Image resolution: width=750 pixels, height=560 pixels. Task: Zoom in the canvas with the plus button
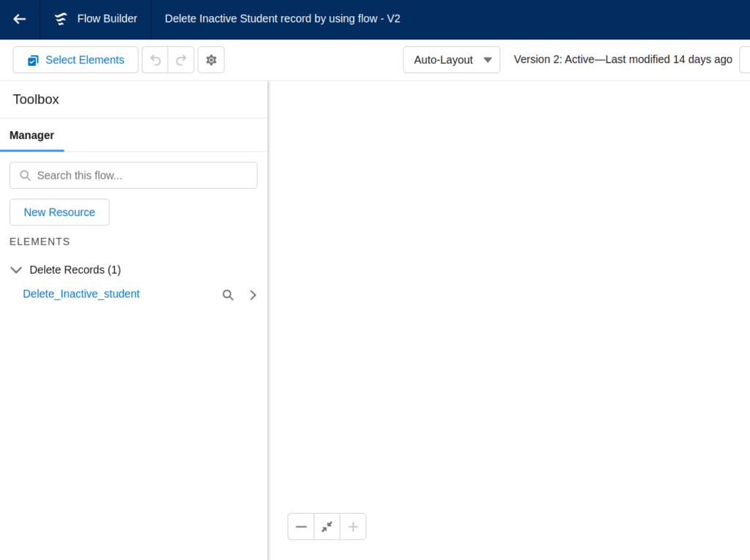[x=353, y=526]
